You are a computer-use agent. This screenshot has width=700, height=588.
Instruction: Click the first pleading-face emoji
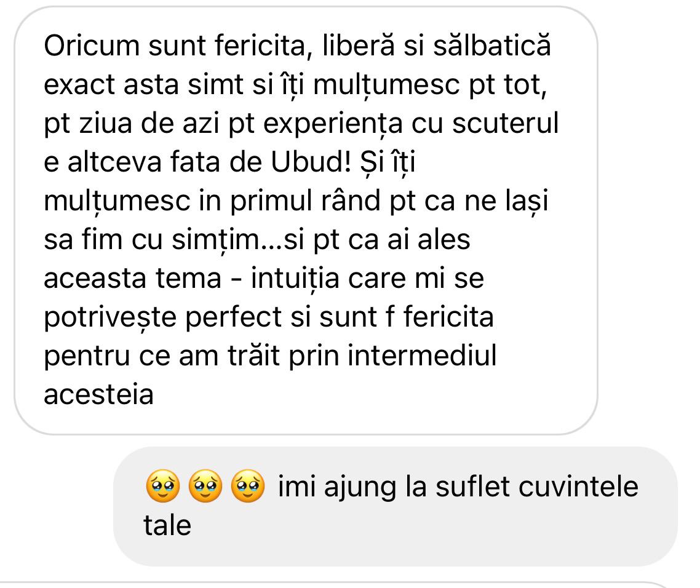[x=163, y=486]
